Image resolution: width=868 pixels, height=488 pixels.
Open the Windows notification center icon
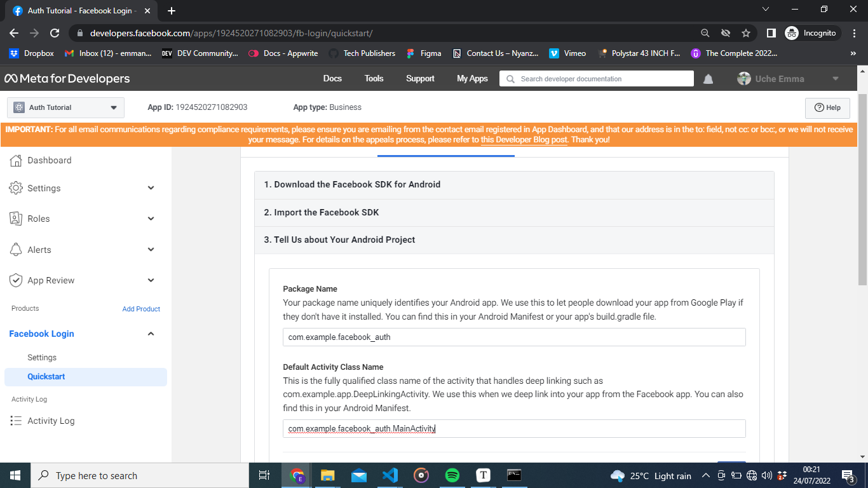[848, 476]
